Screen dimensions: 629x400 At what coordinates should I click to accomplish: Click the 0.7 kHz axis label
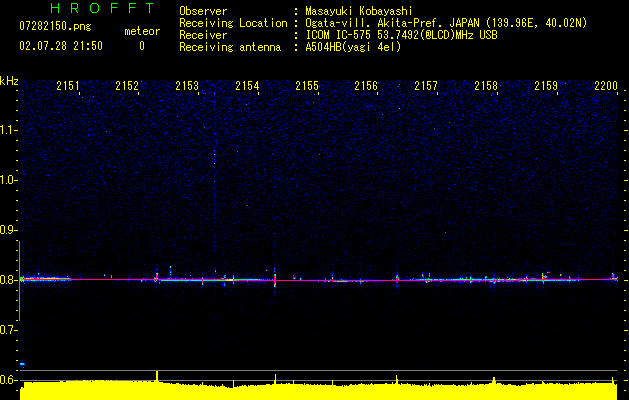tap(8, 330)
